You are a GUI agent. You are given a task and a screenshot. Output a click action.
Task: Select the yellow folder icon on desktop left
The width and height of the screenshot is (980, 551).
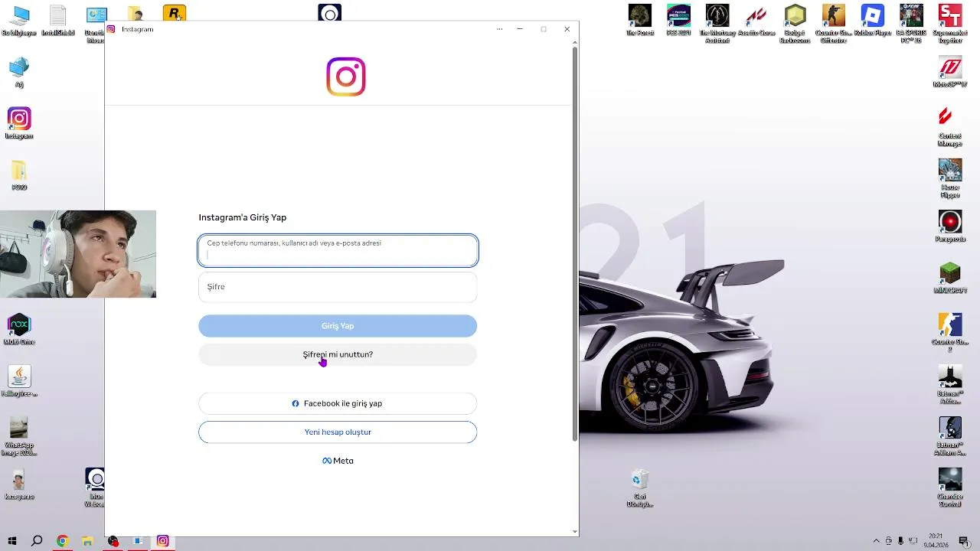(x=19, y=174)
